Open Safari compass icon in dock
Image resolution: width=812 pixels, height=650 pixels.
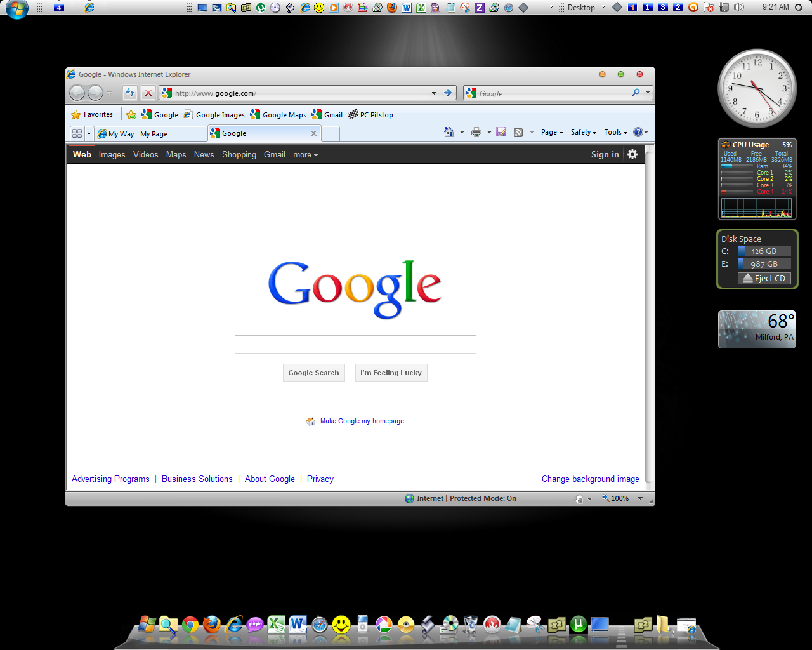320,625
